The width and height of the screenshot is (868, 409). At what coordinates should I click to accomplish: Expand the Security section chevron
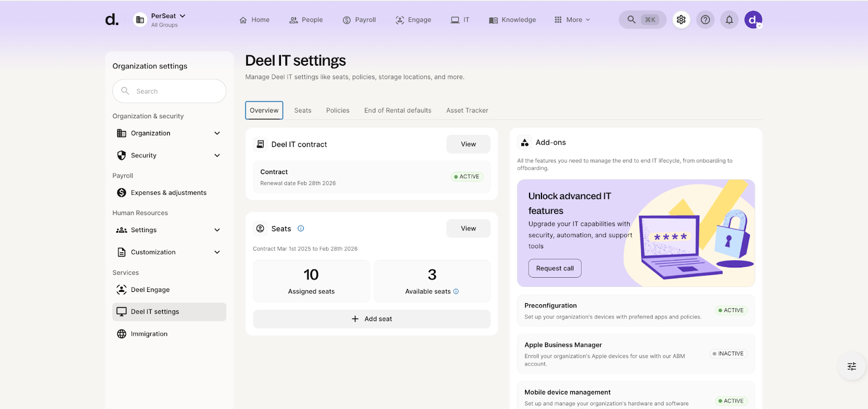[217, 156]
